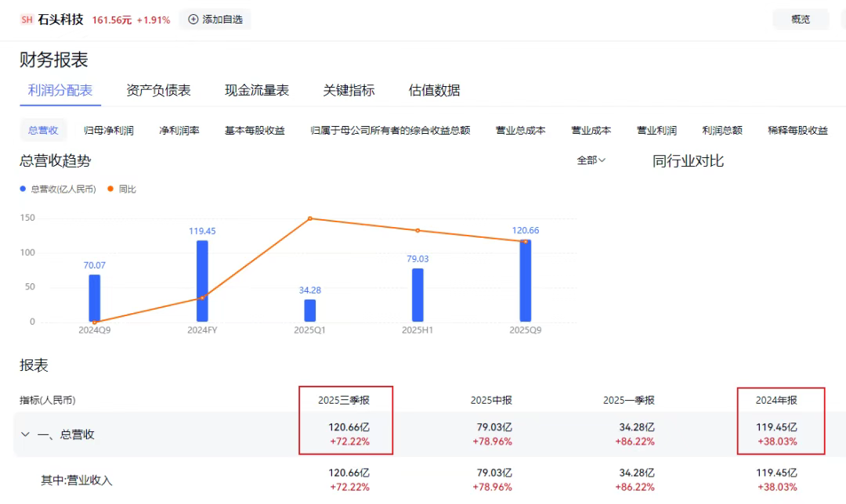Viewport: 846px width, 504px height.
Task: Open the 全部 period dropdown
Action: click(x=591, y=160)
